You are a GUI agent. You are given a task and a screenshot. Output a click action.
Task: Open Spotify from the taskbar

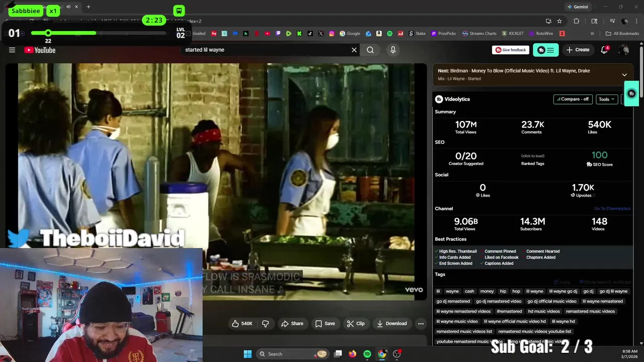tap(367, 354)
